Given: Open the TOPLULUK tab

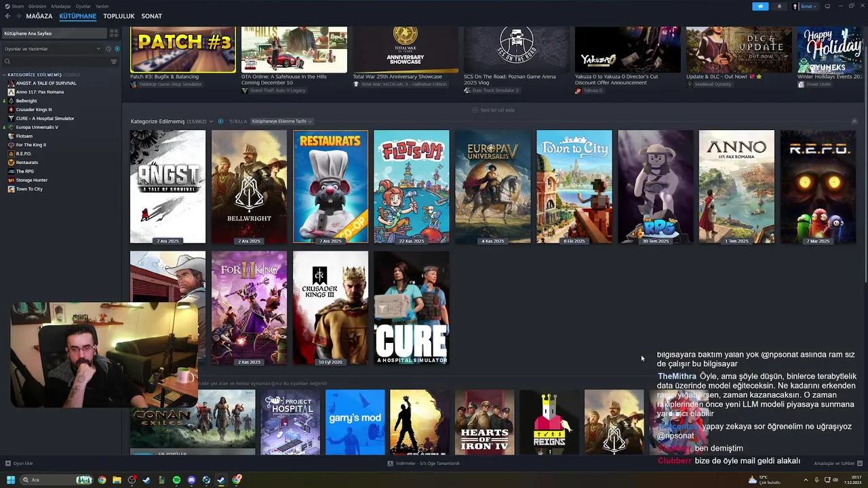Looking at the screenshot, I should tap(119, 16).
